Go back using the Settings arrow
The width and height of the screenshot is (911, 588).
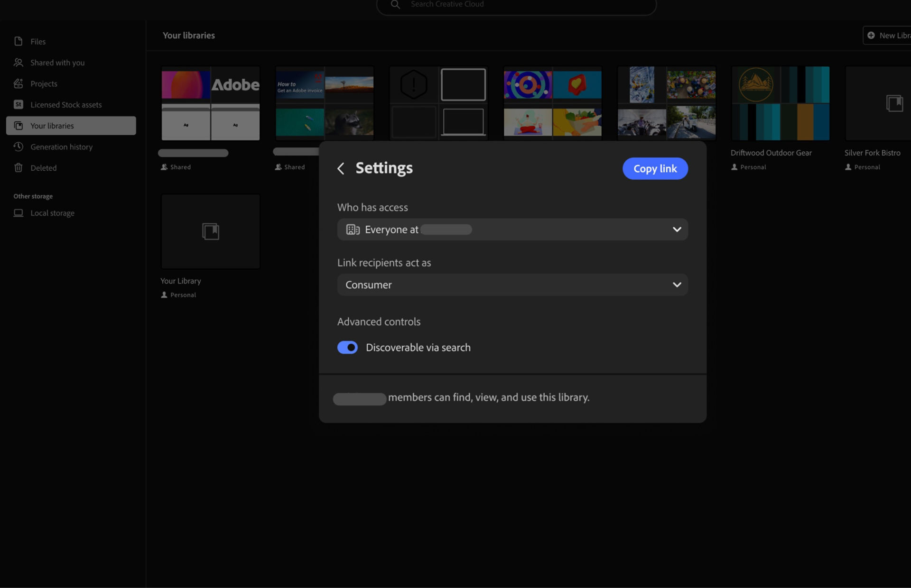point(341,168)
